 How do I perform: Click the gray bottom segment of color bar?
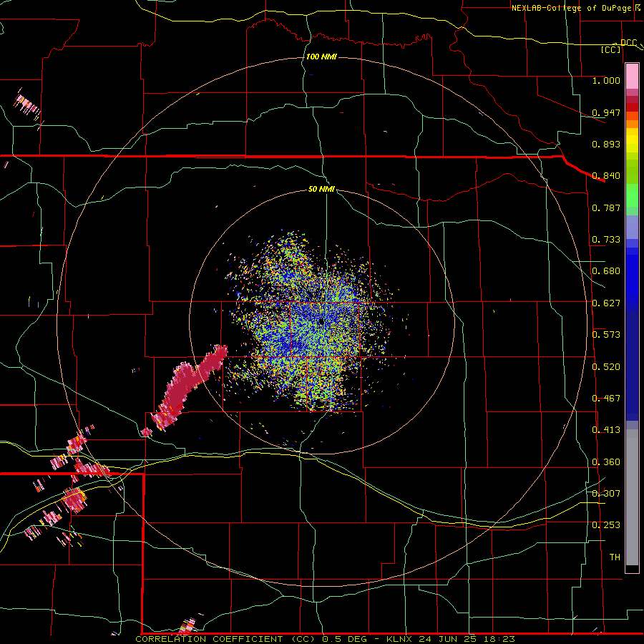point(632,497)
